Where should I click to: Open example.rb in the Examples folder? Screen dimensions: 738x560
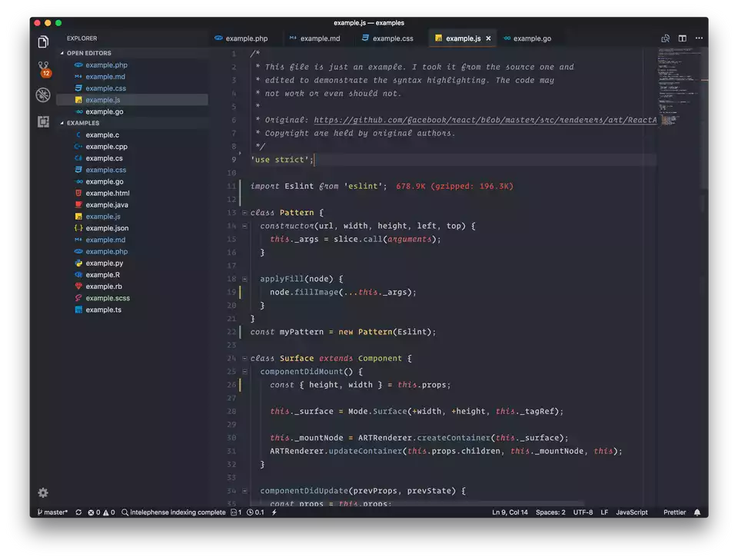131,287
